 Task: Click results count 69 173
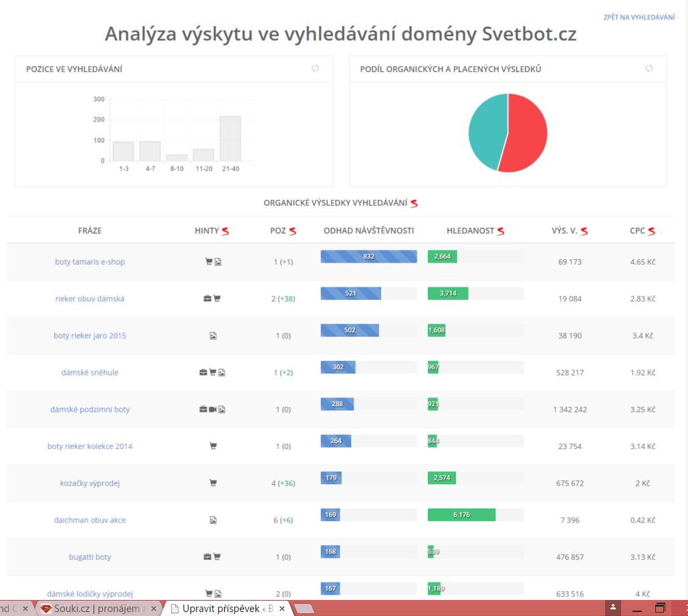570,262
